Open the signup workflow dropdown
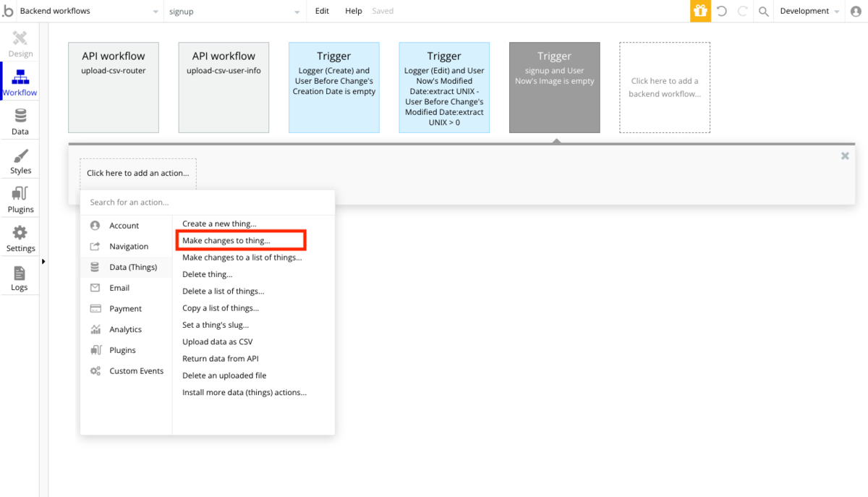Image resolution: width=868 pixels, height=497 pixels. (234, 12)
